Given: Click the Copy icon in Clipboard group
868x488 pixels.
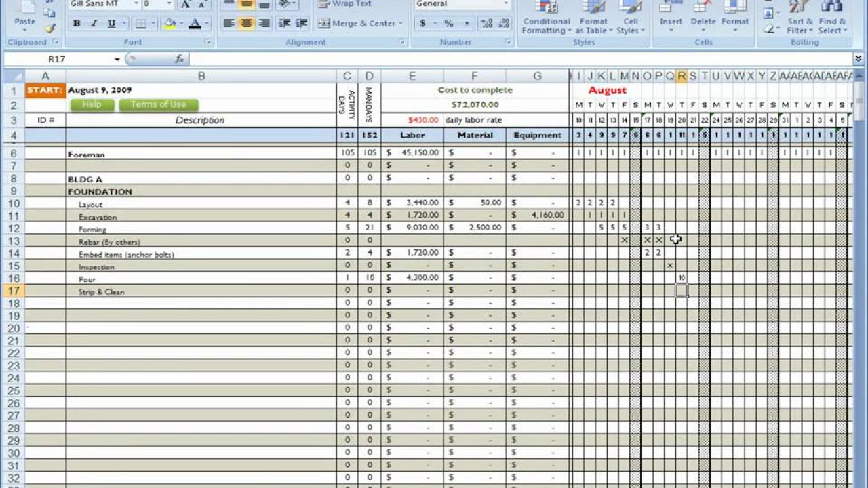Looking at the screenshot, I should (50, 13).
